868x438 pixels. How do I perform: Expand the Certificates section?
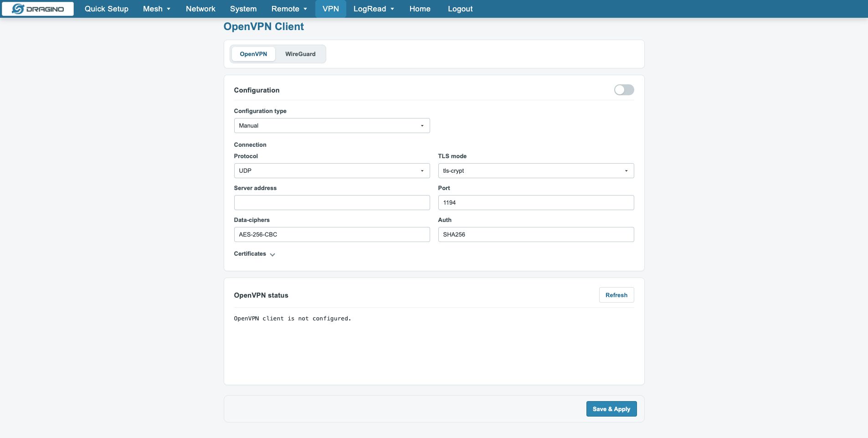[x=255, y=254]
